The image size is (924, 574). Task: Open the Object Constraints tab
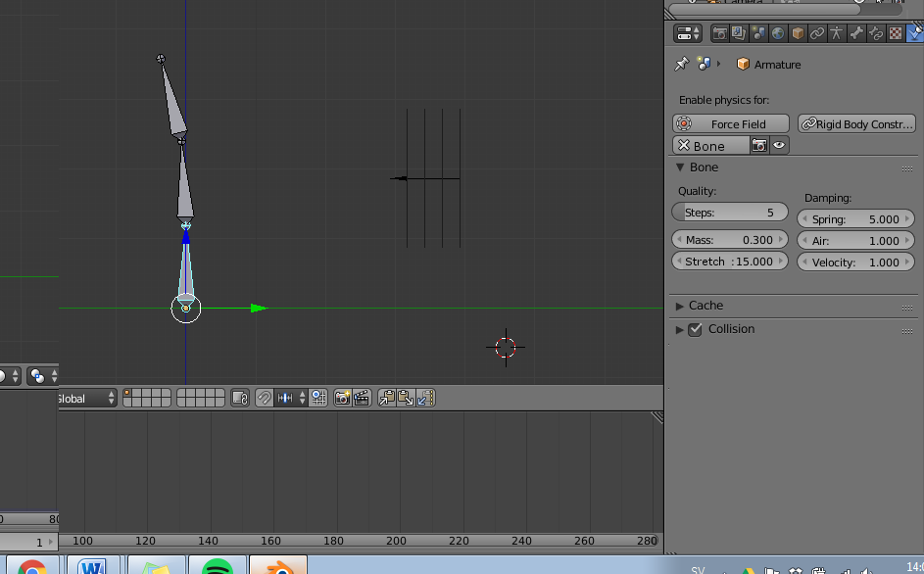817,33
